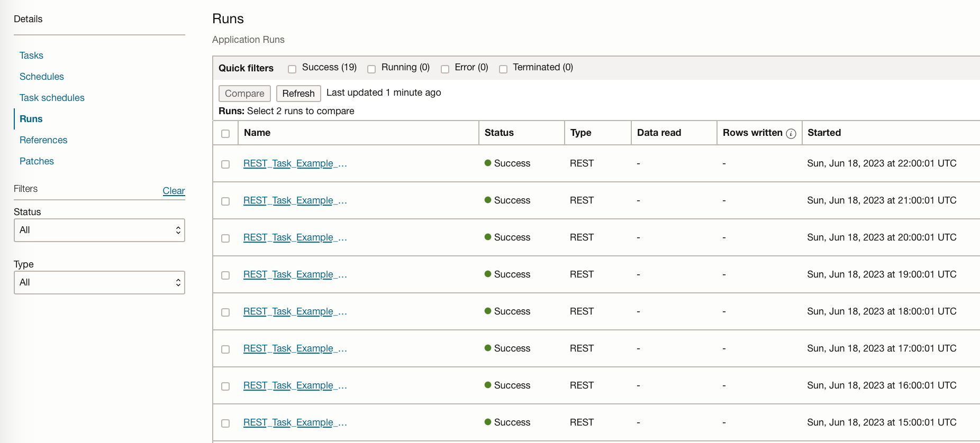Open REST_Task_Example run from 16:00:01 UTC

pyautogui.click(x=295, y=385)
